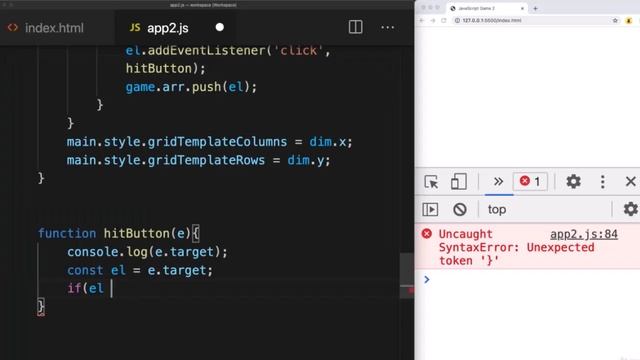Close the DevTools panel
640x360 pixels.
(630, 181)
